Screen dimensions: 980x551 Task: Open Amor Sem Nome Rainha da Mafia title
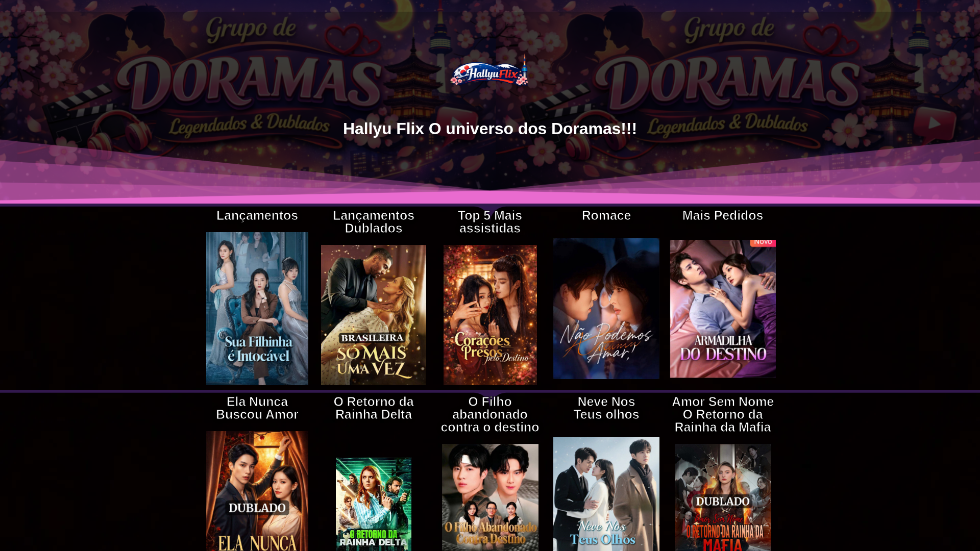723,414
